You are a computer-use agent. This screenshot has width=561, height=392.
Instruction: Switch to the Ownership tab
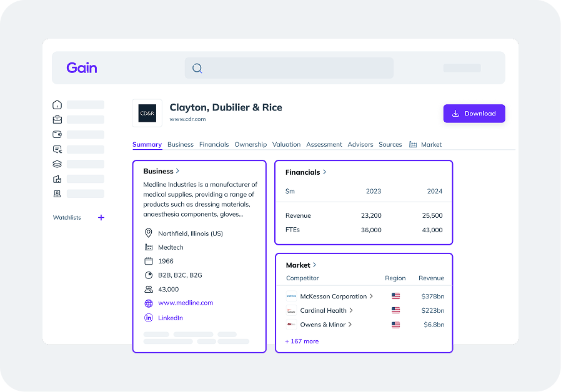point(251,144)
